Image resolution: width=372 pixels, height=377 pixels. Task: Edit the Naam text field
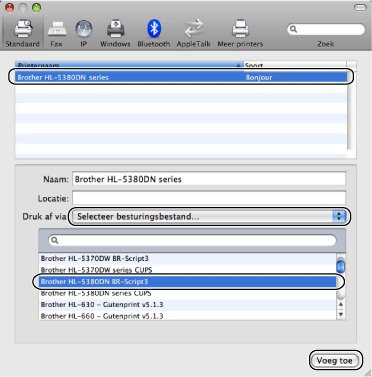pos(209,179)
